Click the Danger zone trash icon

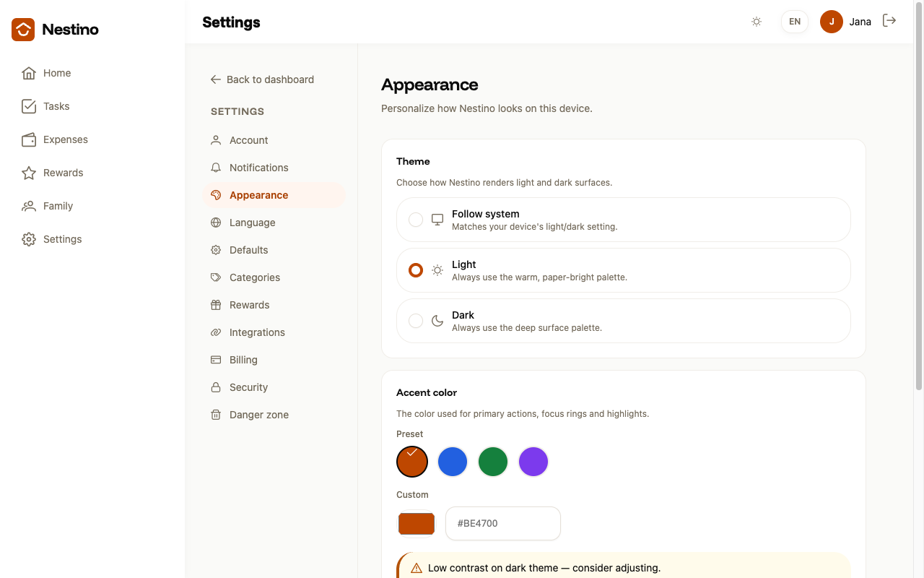click(216, 415)
